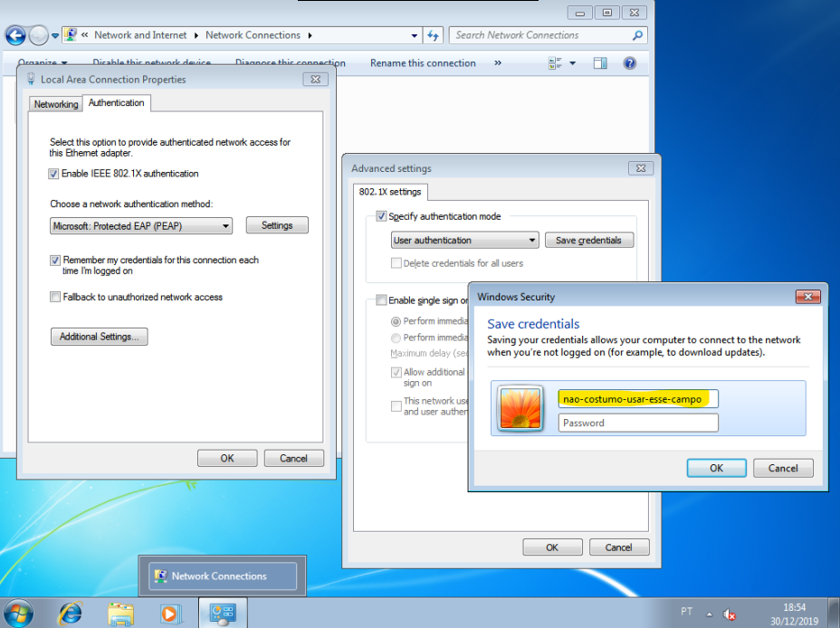Viewport: 840px width, 628px height.
Task: Open the Windows Start menu orb
Action: 18,614
